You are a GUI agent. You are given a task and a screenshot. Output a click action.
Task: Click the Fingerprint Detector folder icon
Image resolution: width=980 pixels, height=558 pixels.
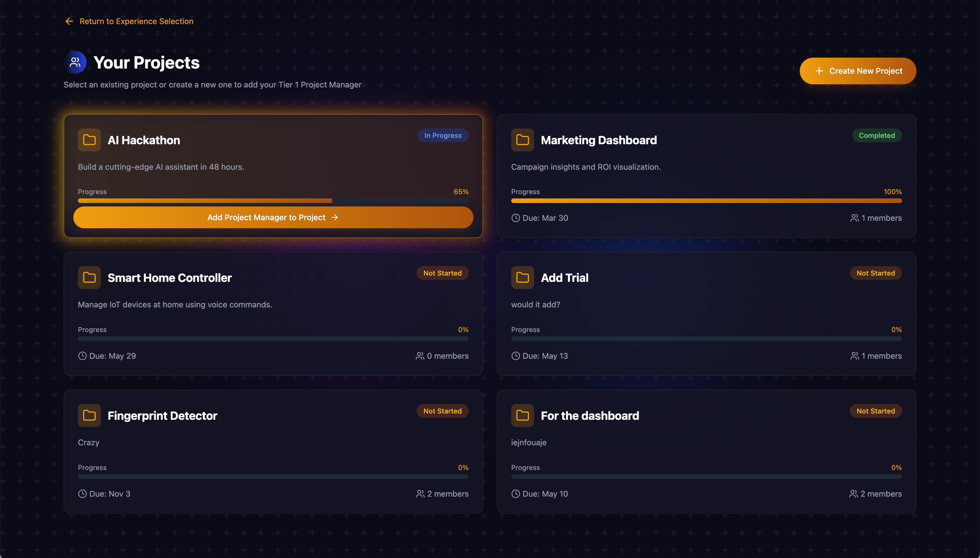(x=89, y=415)
